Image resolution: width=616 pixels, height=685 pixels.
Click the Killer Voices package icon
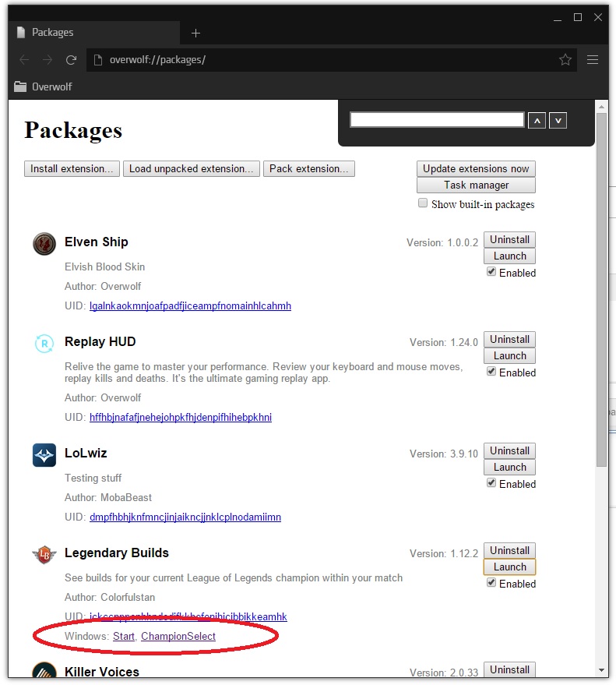[x=44, y=671]
